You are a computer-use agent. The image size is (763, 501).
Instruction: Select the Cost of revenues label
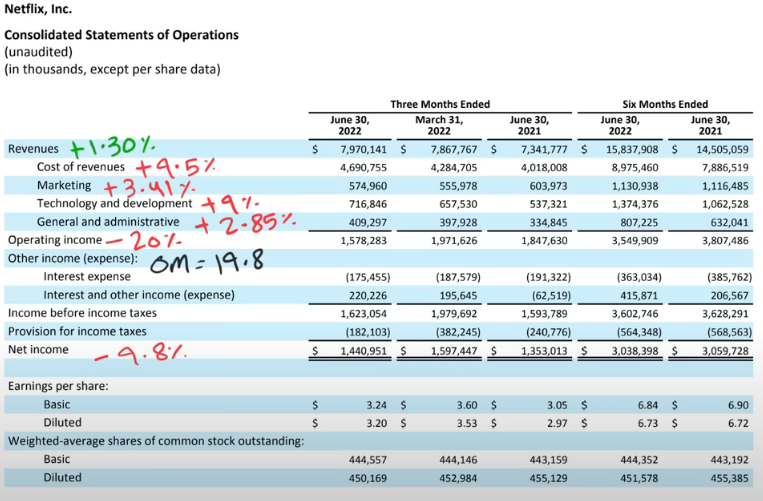81,167
